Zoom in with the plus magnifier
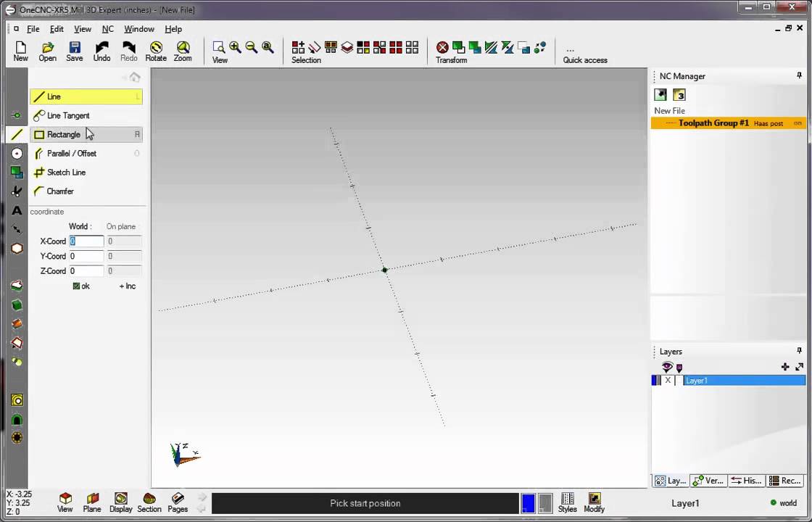Viewport: 812px width, 522px height. [235, 48]
